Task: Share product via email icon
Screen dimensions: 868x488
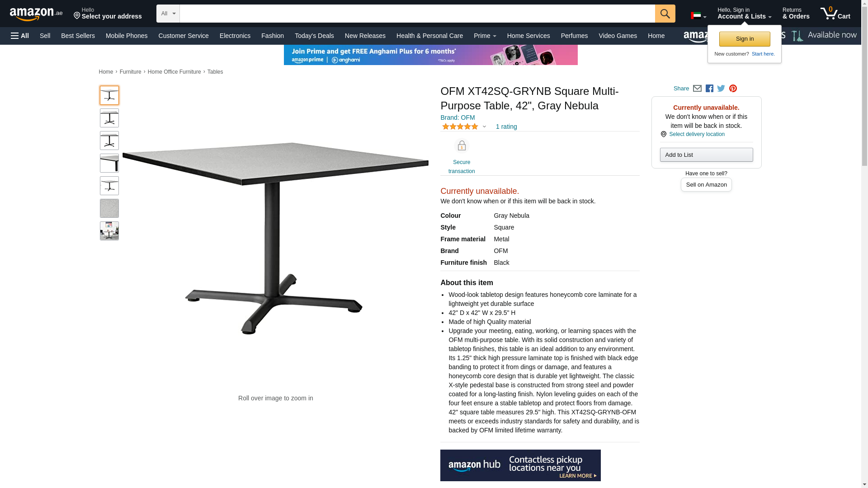Action: click(697, 89)
